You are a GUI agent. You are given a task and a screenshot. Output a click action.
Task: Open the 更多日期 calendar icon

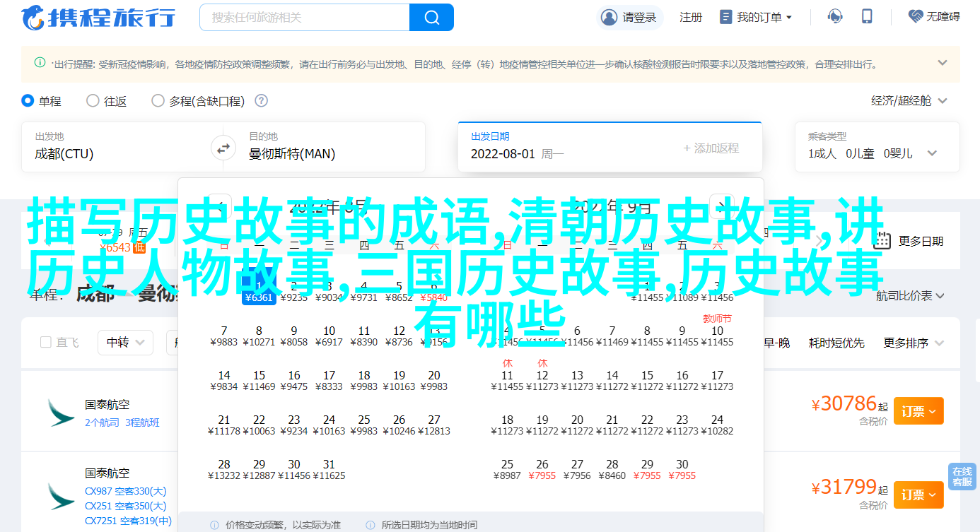point(881,241)
